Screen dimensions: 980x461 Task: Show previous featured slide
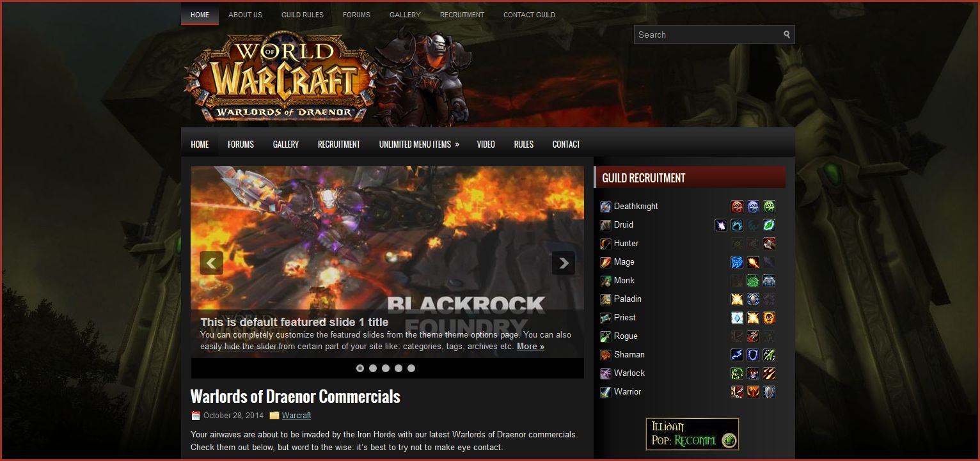[x=211, y=263]
